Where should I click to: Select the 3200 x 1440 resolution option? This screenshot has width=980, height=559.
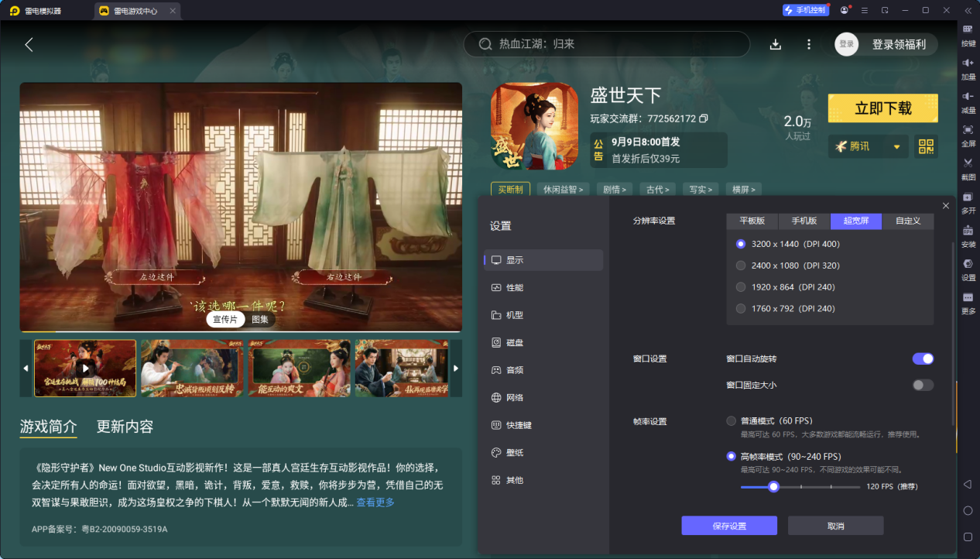(741, 244)
